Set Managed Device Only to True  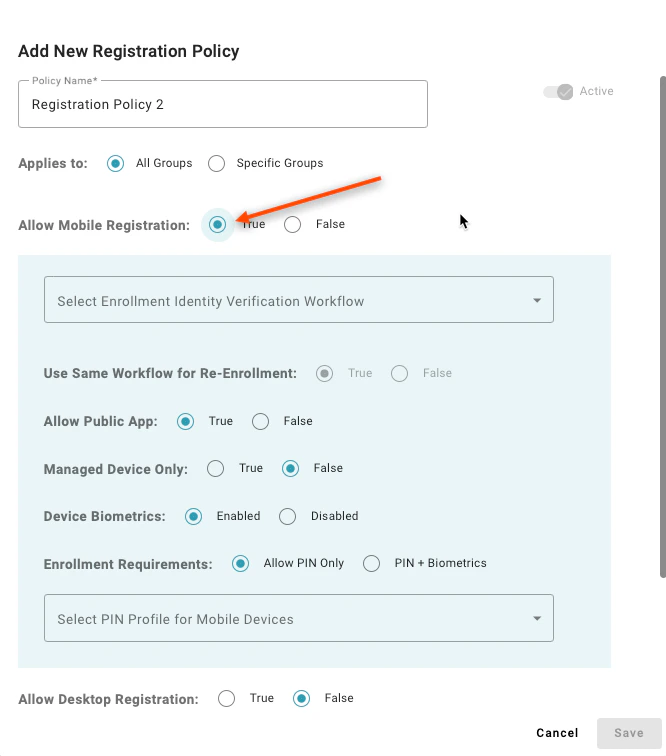coord(215,468)
